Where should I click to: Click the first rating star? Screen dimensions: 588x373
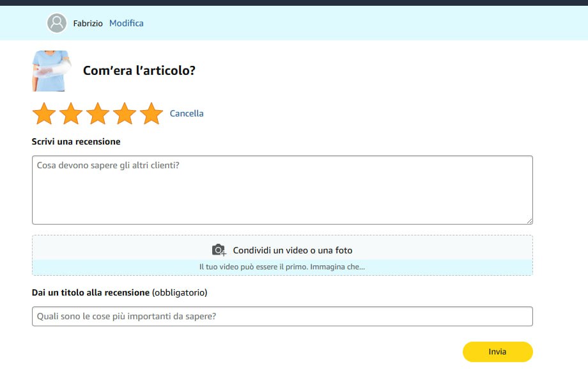[x=44, y=114]
